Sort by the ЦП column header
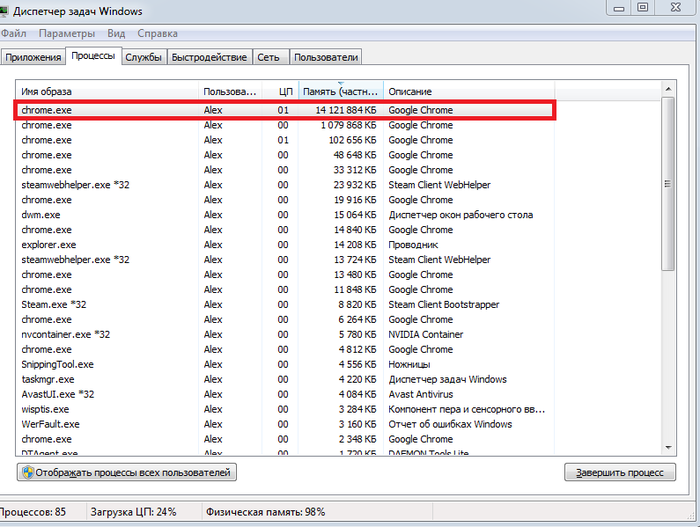700x527 pixels. click(x=285, y=92)
